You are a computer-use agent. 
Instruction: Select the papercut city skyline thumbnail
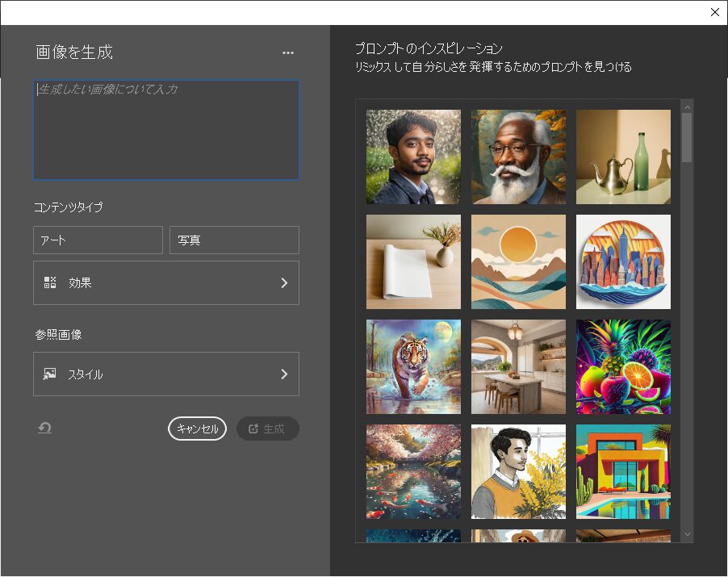click(624, 261)
